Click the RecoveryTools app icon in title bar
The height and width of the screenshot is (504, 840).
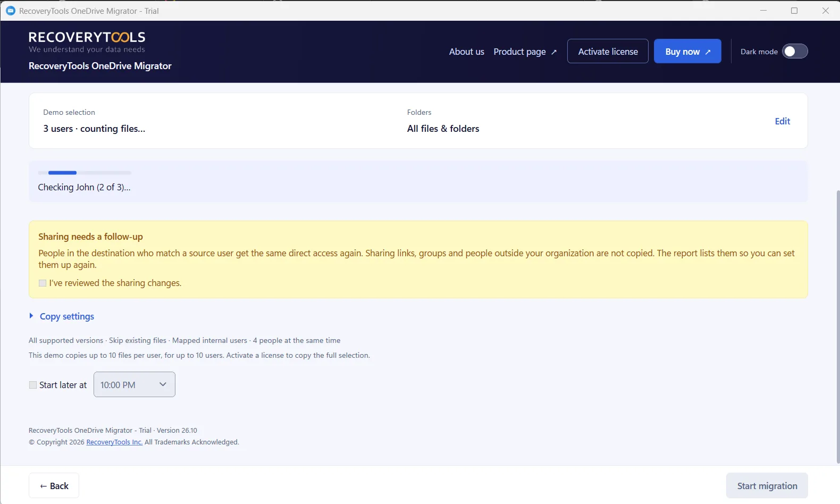[10, 11]
